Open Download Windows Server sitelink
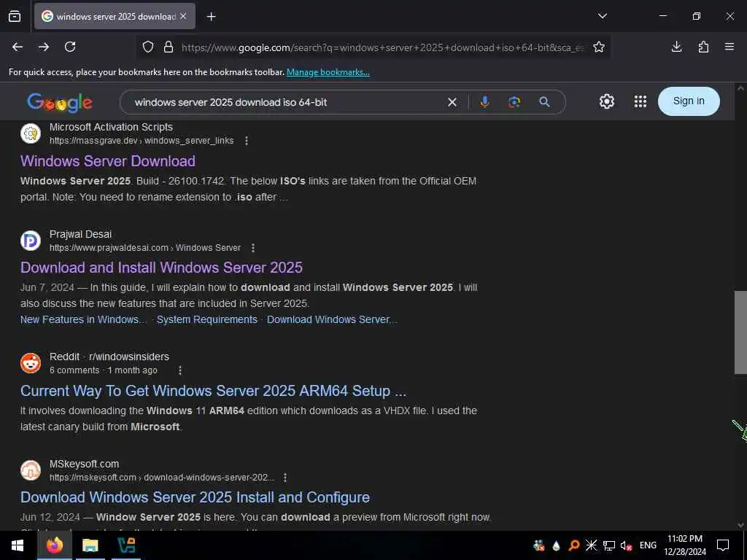The width and height of the screenshot is (747, 560). [x=332, y=319]
